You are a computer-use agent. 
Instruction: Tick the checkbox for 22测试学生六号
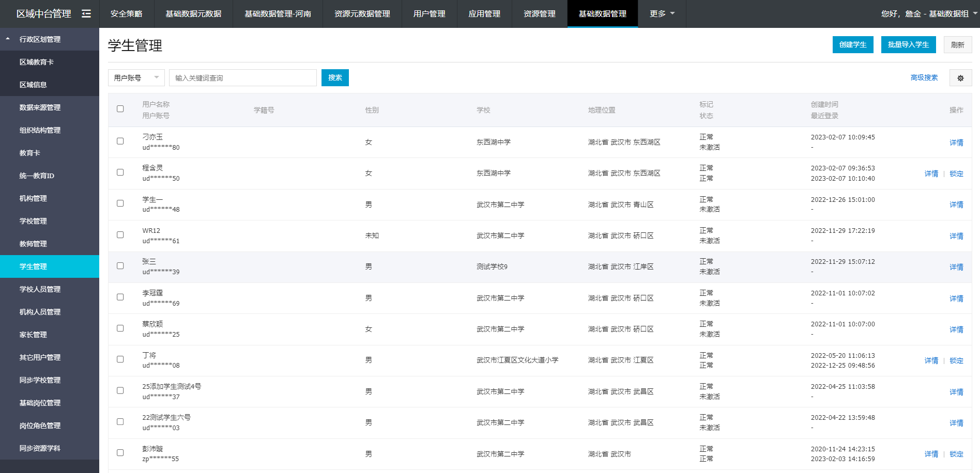(120, 421)
